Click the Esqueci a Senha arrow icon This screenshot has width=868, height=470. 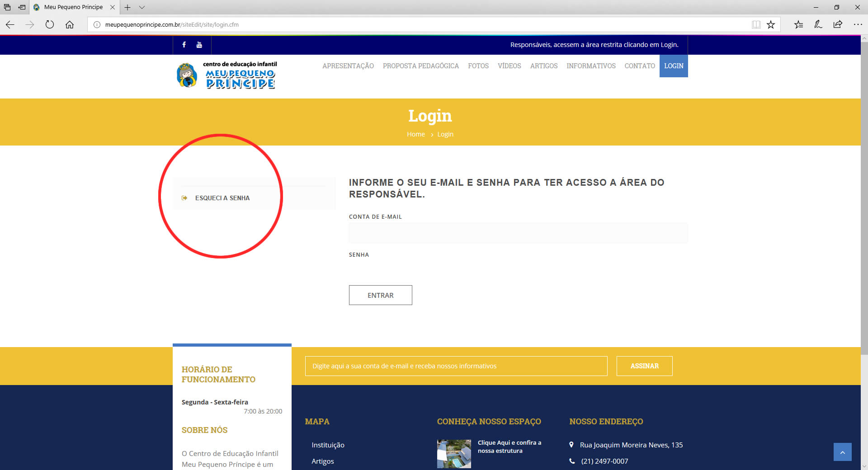click(184, 198)
